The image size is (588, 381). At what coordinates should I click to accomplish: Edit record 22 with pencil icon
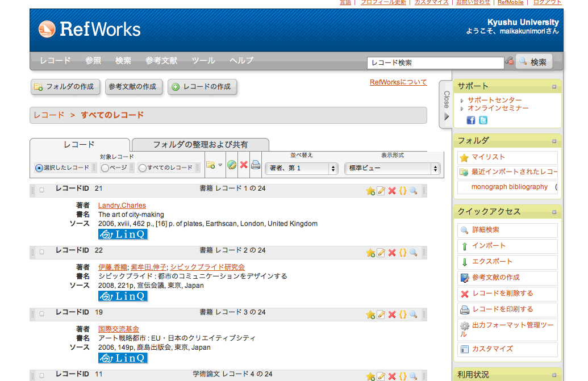point(381,253)
